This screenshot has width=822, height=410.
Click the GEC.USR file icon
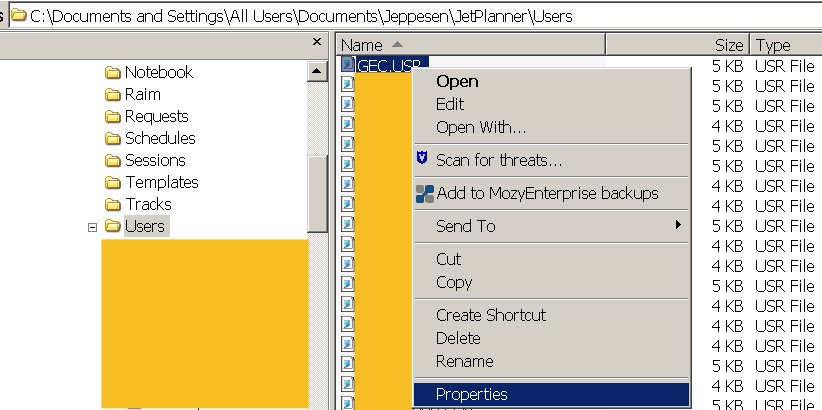pyautogui.click(x=348, y=65)
